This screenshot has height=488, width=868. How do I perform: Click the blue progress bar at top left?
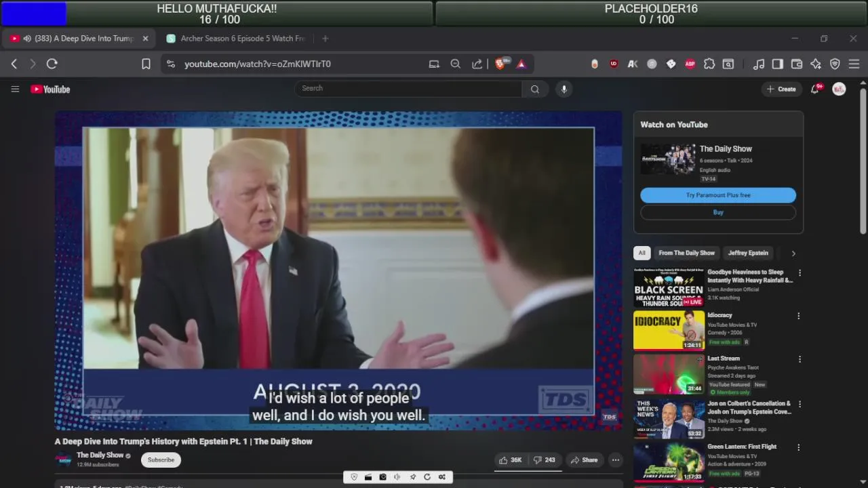[217, 14]
